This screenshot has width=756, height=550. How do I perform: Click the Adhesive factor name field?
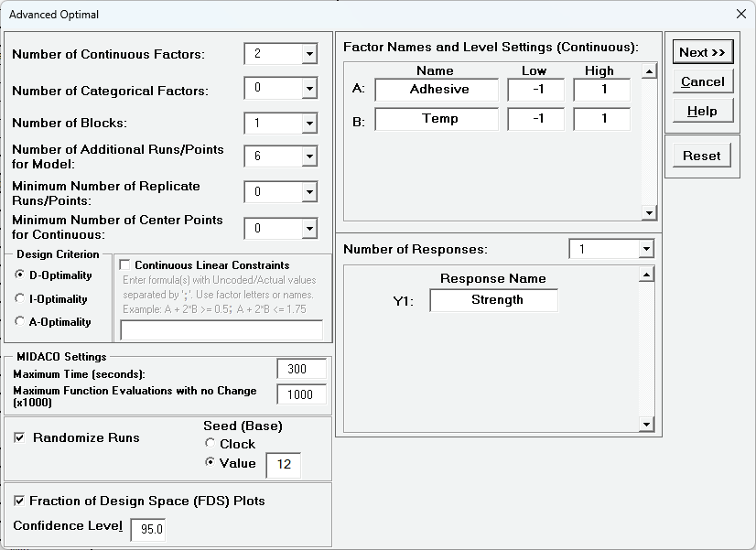437,90
